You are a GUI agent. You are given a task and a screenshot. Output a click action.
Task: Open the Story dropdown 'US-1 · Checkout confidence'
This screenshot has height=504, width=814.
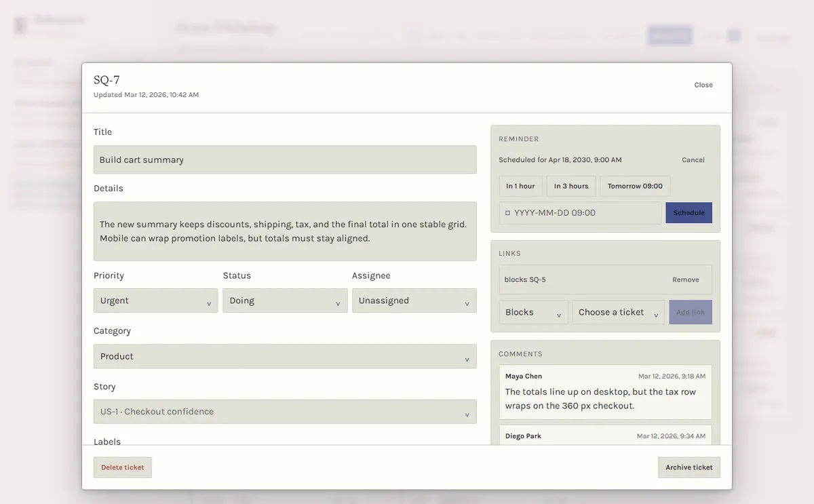coord(285,412)
